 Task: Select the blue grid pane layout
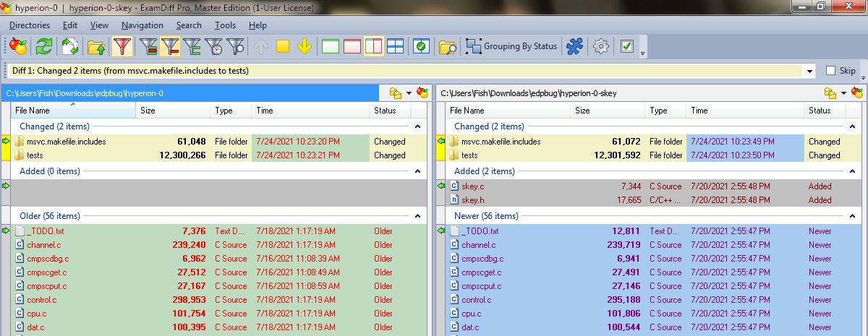[x=395, y=46]
